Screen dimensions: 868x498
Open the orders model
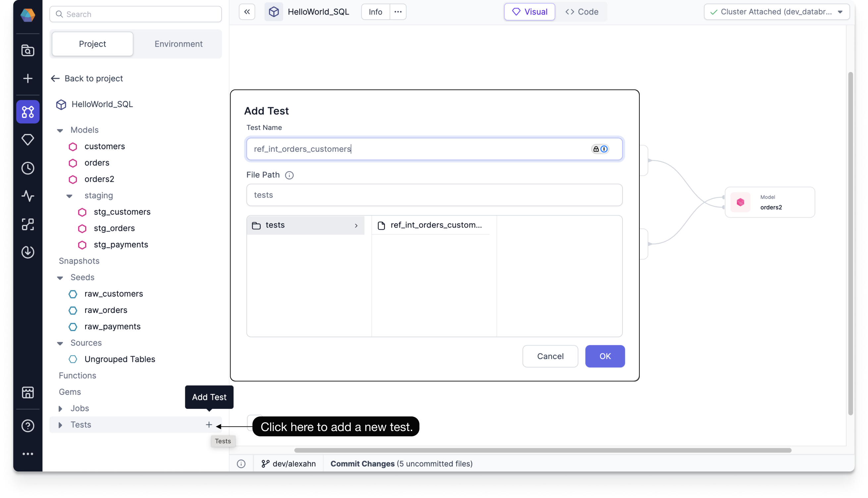[97, 163]
